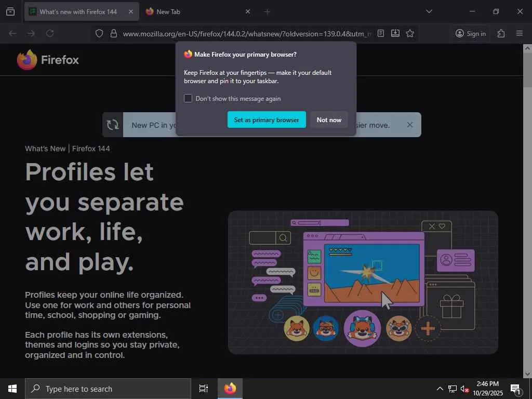Open the clock showing 2:46 PM

click(x=488, y=389)
